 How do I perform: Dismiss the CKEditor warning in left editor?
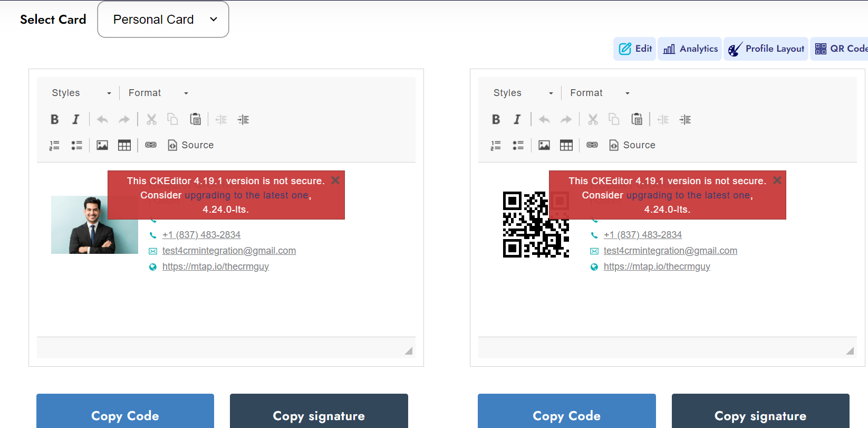[335, 180]
